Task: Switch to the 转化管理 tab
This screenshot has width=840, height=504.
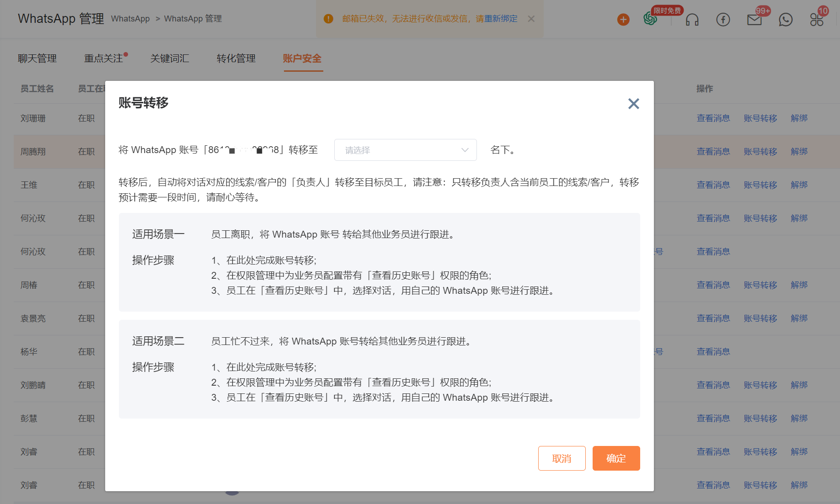Action: click(236, 58)
